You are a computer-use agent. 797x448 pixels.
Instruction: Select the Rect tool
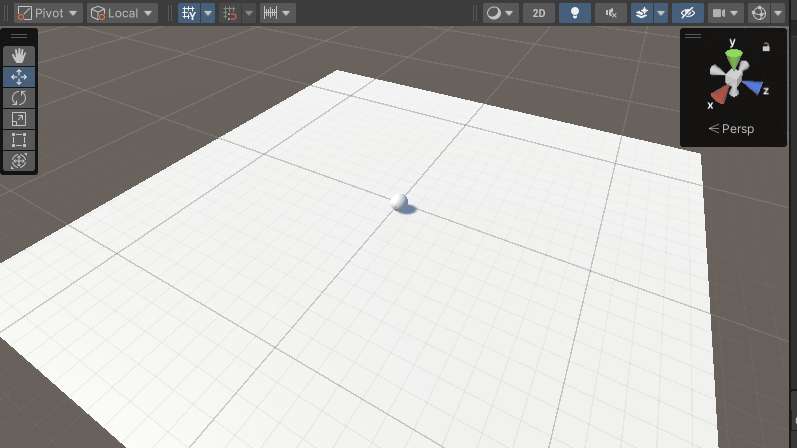[x=19, y=140]
